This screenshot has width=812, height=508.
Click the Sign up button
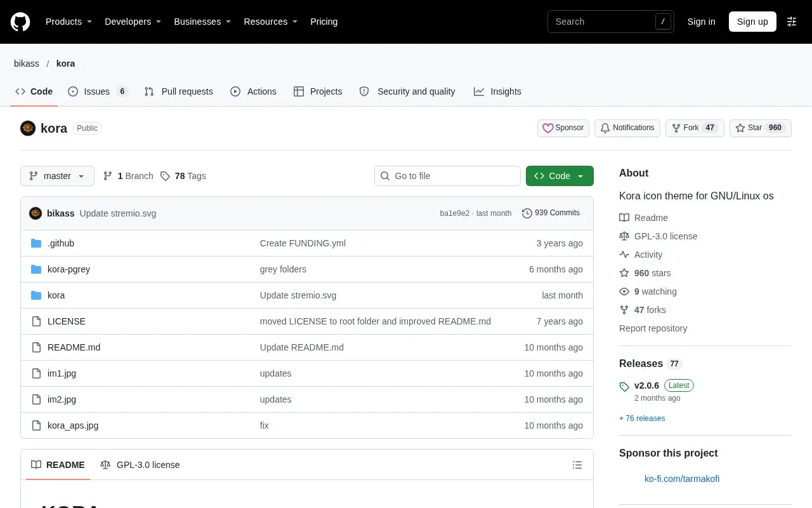click(x=752, y=22)
